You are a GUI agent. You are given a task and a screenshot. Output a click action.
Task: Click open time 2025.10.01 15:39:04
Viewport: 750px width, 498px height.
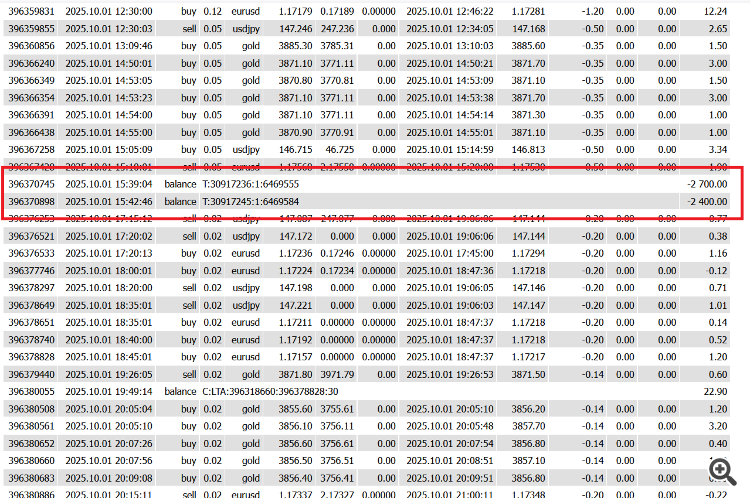click(x=109, y=184)
